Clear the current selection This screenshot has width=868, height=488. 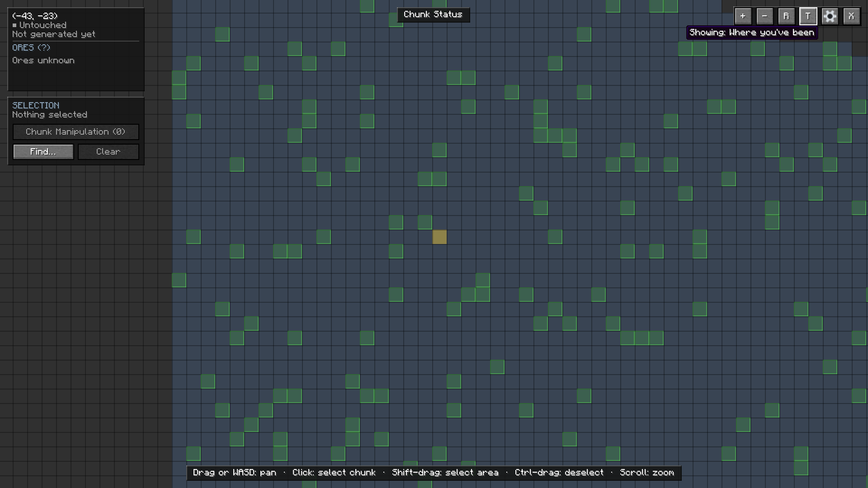(108, 152)
